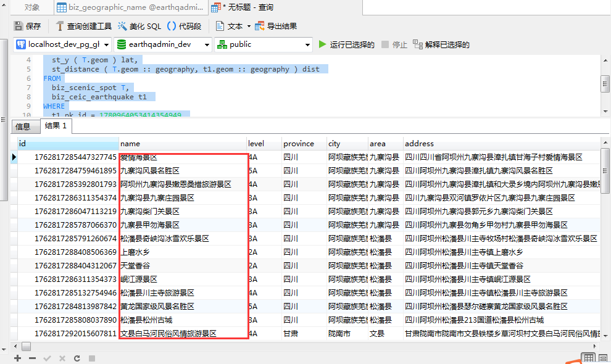Click right arrow of horizontal results scrollbar
The width and height of the screenshot is (611, 364).
[595, 346]
